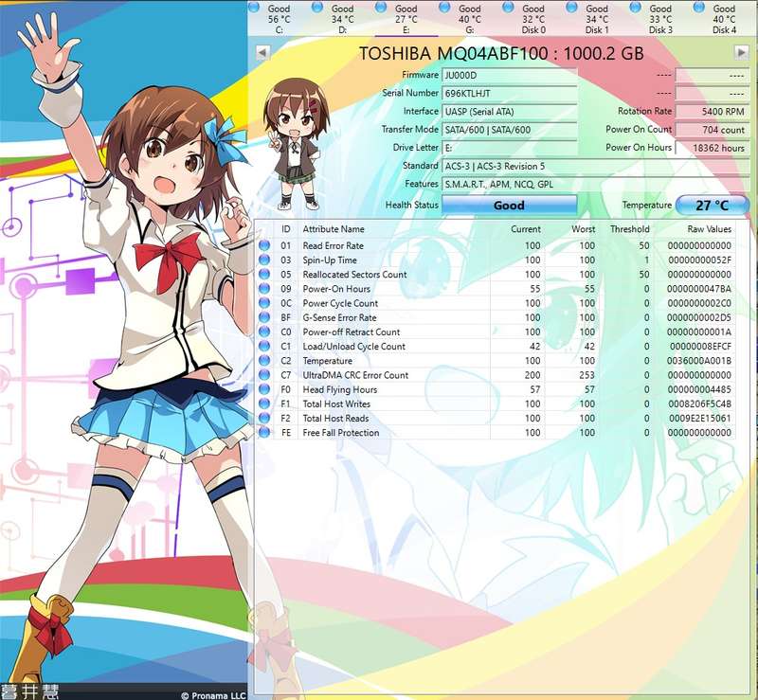Viewport: 758px width, 700px height.
Task: Click the status icon for Power-off Retract Count
Action: pos(264,332)
